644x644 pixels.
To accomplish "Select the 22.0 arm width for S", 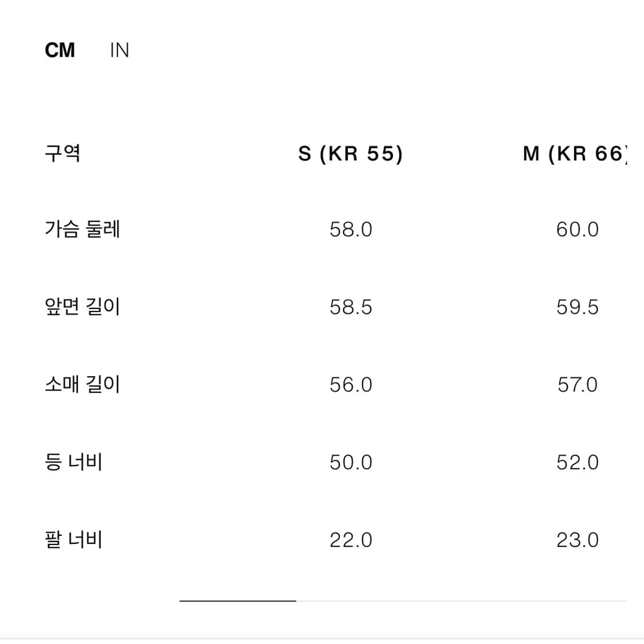I will pos(351,539).
